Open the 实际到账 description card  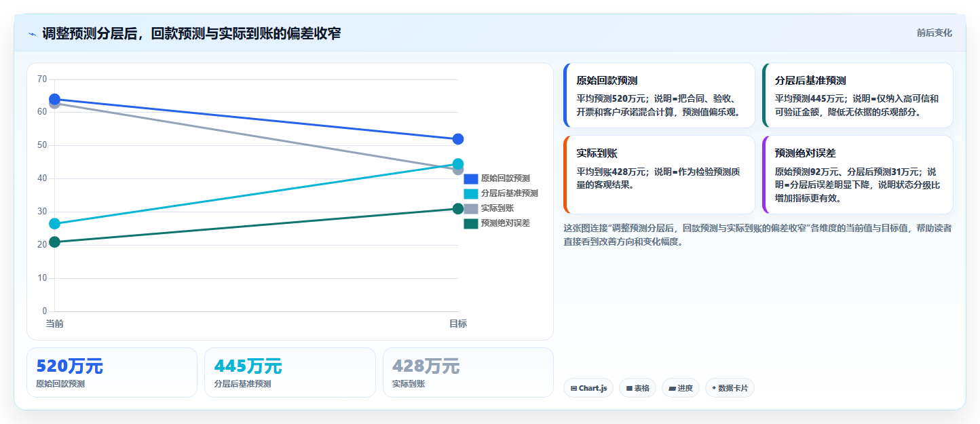(659, 174)
